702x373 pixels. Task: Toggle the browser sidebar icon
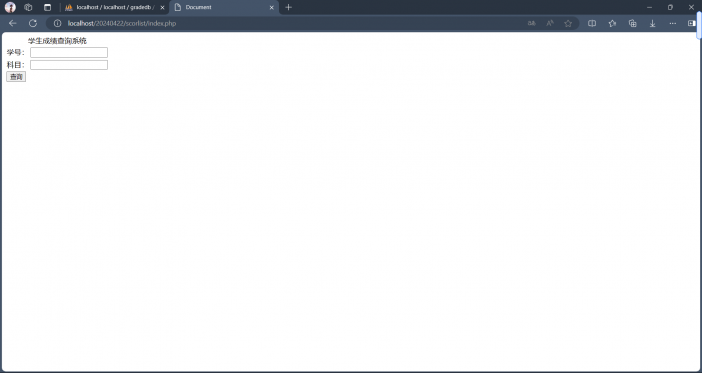(x=692, y=23)
